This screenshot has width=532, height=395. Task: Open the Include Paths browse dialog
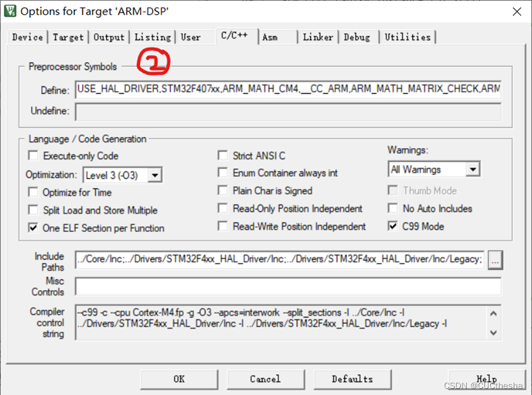(496, 260)
